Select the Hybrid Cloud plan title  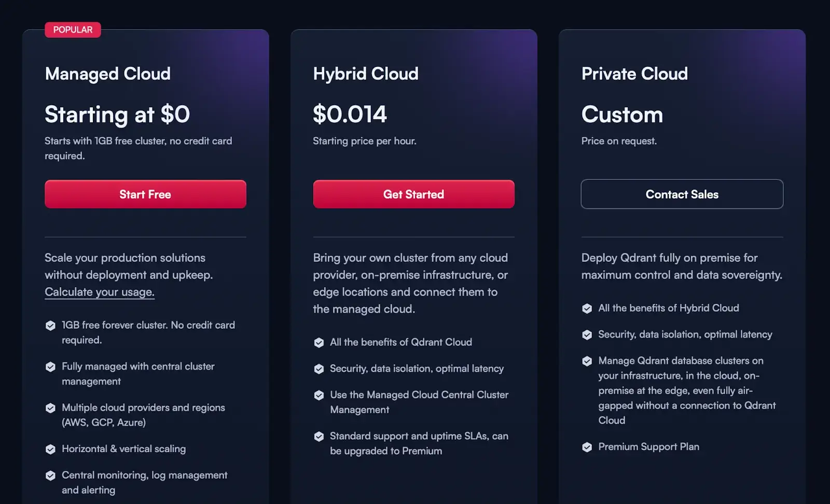point(366,74)
